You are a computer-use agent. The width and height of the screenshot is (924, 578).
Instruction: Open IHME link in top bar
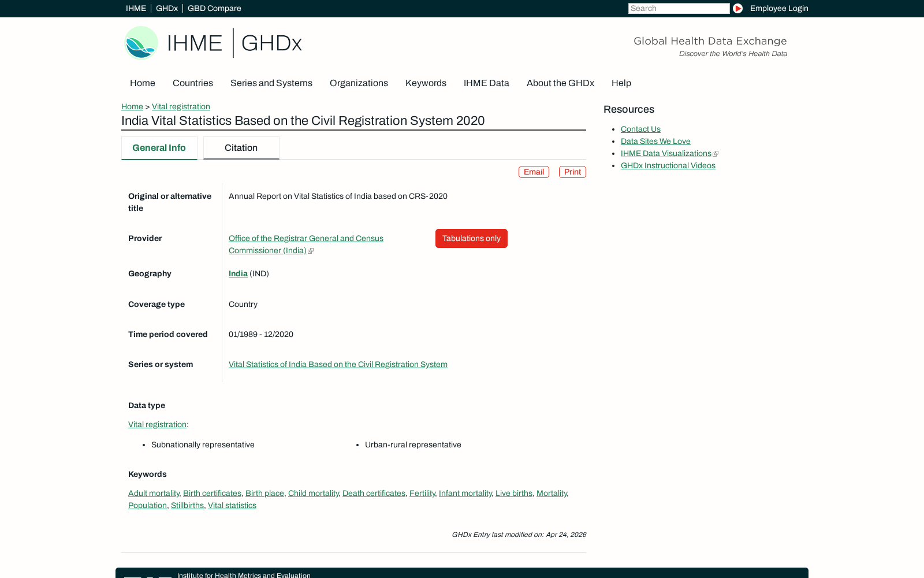pos(136,8)
